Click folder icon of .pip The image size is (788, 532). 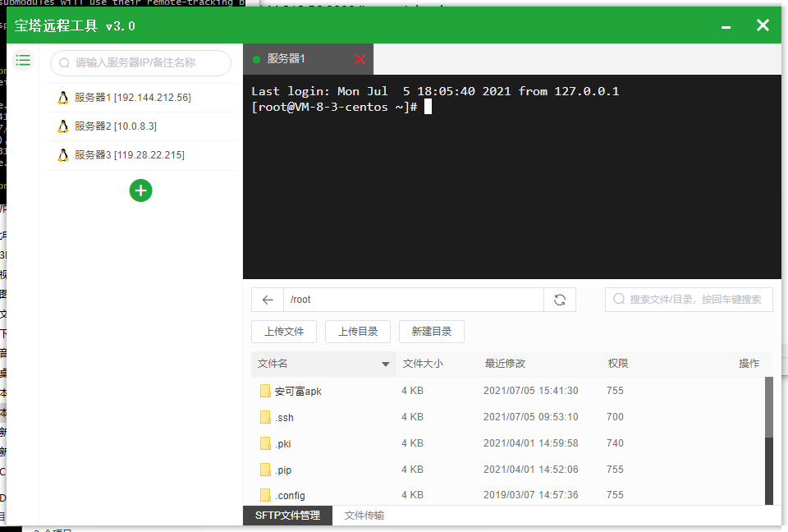(x=265, y=470)
